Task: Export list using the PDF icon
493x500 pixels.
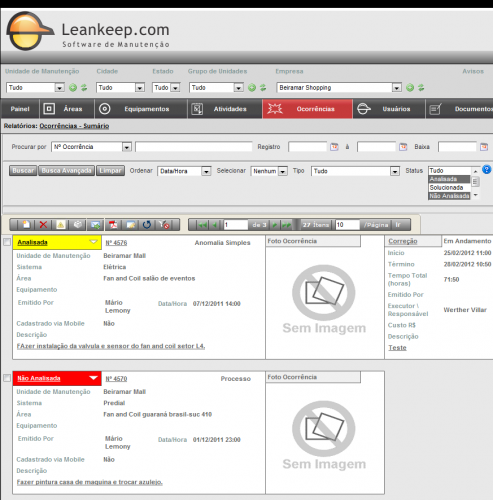Action: [x=113, y=225]
